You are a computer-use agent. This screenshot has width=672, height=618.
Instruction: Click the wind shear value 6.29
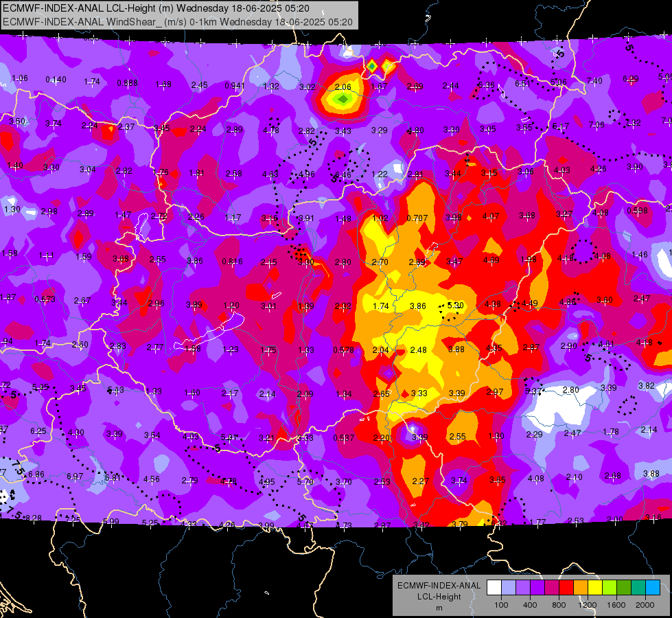coord(630,79)
